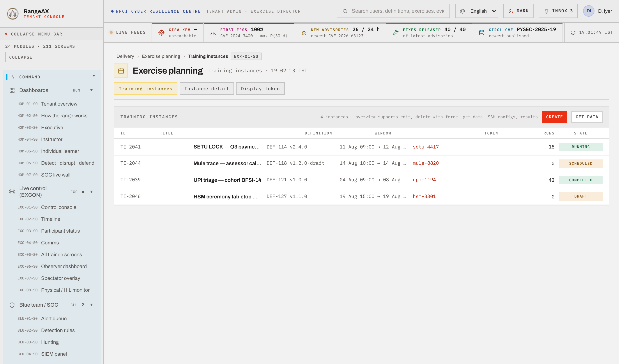The height and width of the screenshot is (364, 619).
Task: Switch to Display token tab
Action: pyautogui.click(x=260, y=88)
